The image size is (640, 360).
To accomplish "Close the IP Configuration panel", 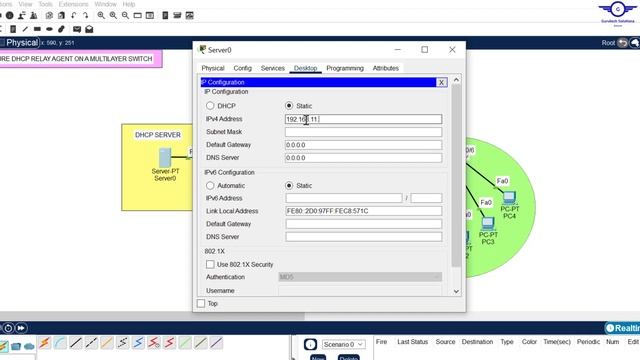I will click(442, 82).
